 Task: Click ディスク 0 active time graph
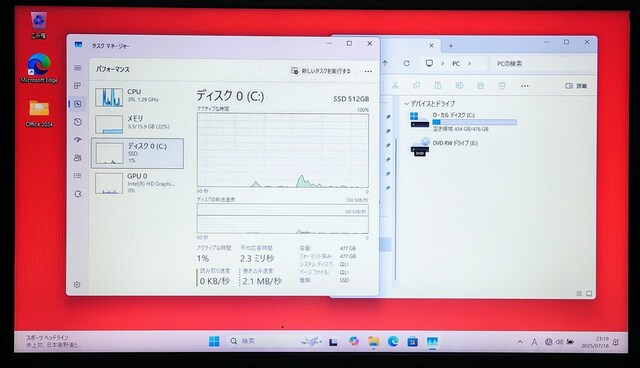pos(282,151)
